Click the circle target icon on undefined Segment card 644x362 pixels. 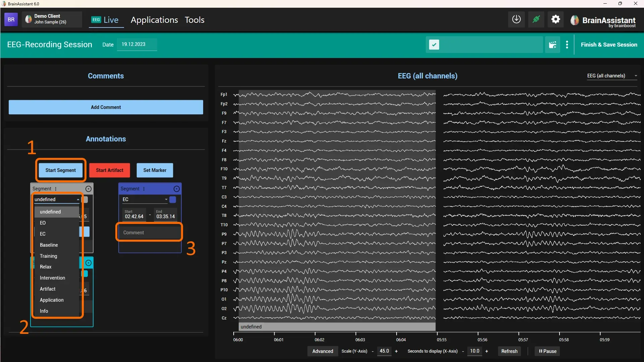pyautogui.click(x=88, y=189)
